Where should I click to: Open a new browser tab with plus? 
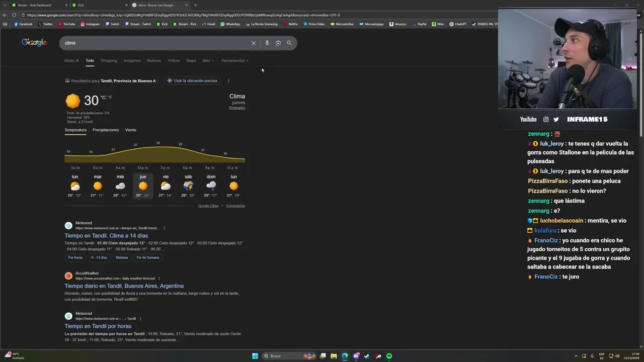point(196,5)
